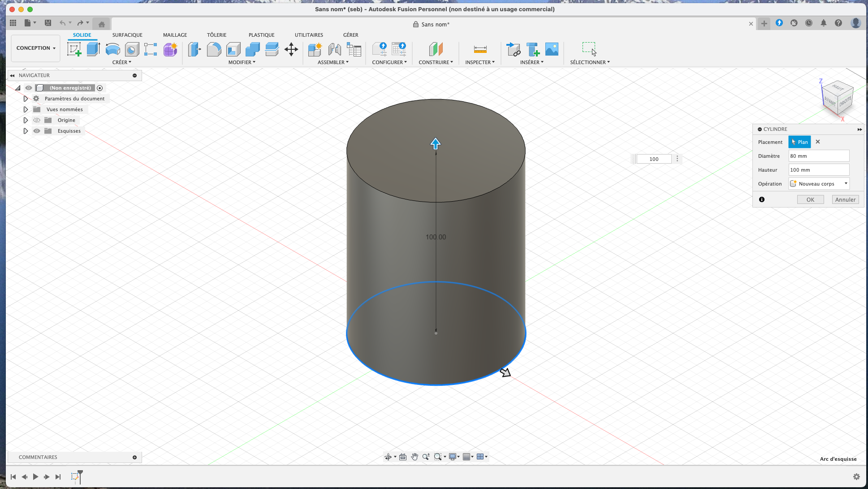Open the Measure tool under Inspecter

click(480, 49)
